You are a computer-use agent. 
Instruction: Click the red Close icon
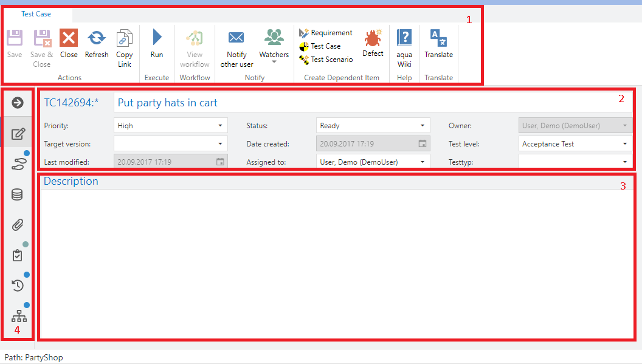[x=69, y=39]
